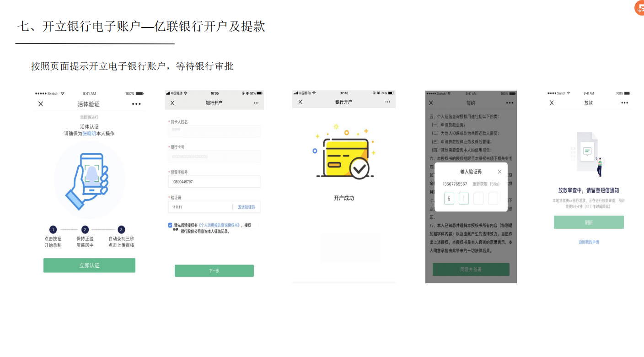Open the three-dot menu on the 签约 screen

pyautogui.click(x=510, y=103)
